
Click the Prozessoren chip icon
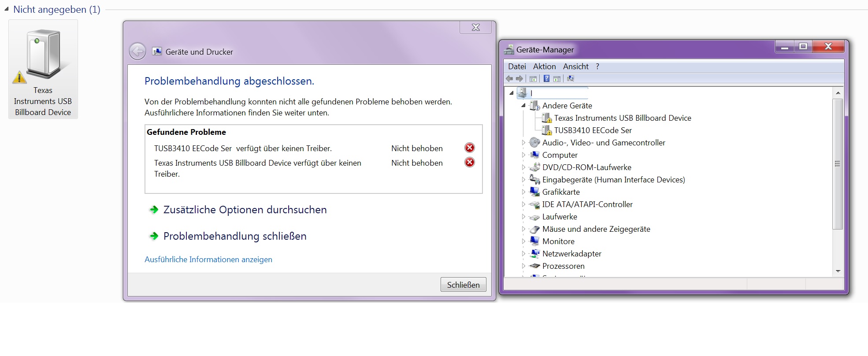[534, 266]
